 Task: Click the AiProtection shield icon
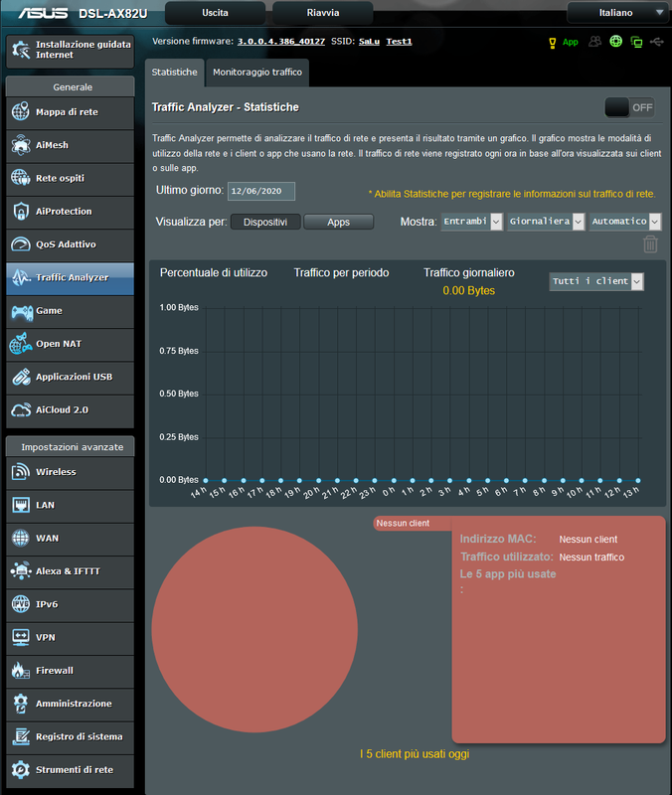coord(21,211)
